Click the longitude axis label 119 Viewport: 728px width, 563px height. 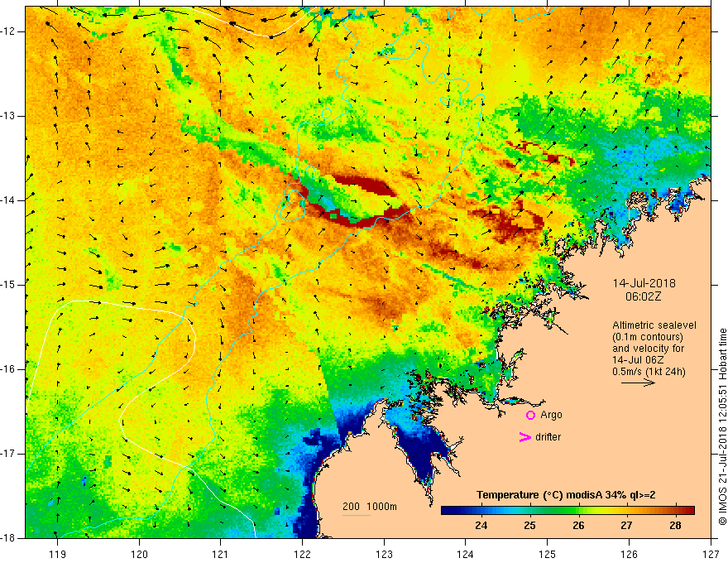pyautogui.click(x=57, y=554)
